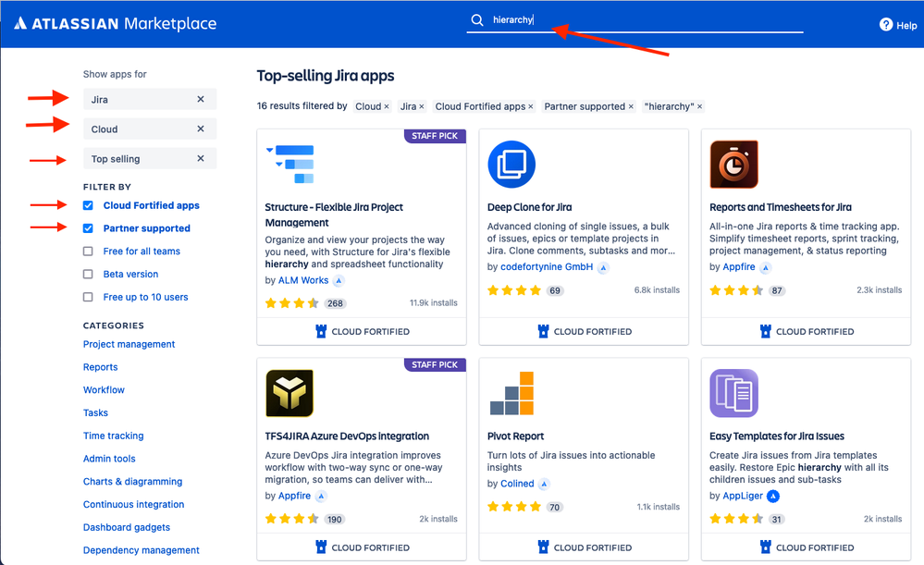Screen dimensions: 924x565
Task: Click the Atlassian Marketplace logo
Action: click(x=116, y=23)
